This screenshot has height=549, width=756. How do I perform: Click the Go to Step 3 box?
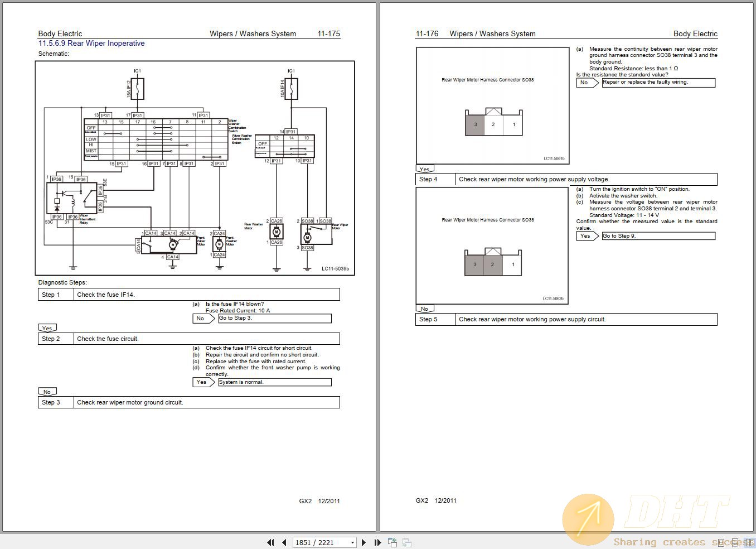[x=275, y=318]
